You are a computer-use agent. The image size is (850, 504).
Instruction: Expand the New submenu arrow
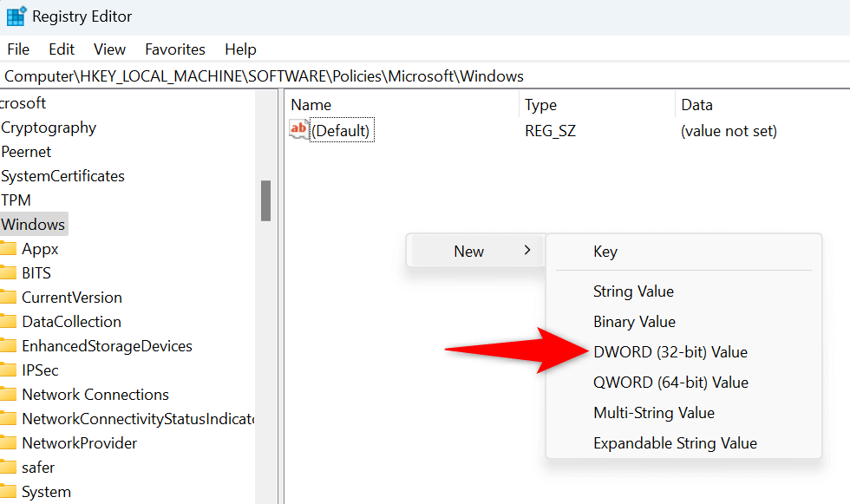527,251
